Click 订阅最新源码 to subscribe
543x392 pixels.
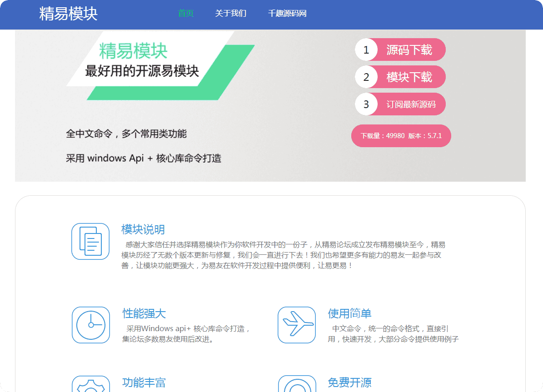(412, 104)
